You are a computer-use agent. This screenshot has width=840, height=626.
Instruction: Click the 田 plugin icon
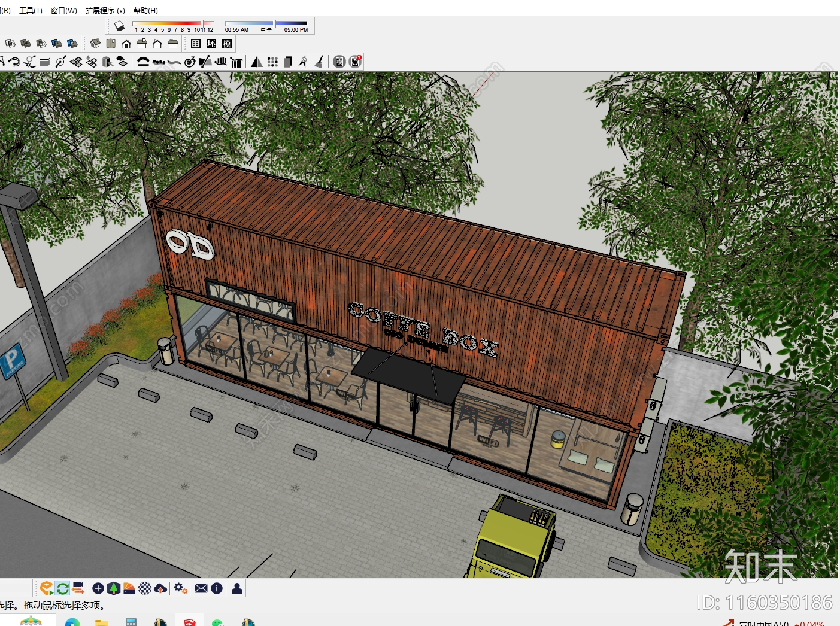point(196,44)
